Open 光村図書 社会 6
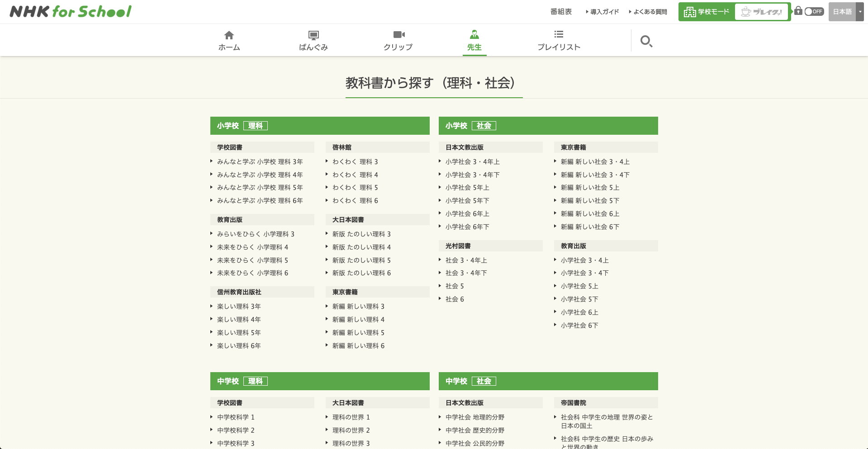The height and width of the screenshot is (449, 868). tap(455, 299)
